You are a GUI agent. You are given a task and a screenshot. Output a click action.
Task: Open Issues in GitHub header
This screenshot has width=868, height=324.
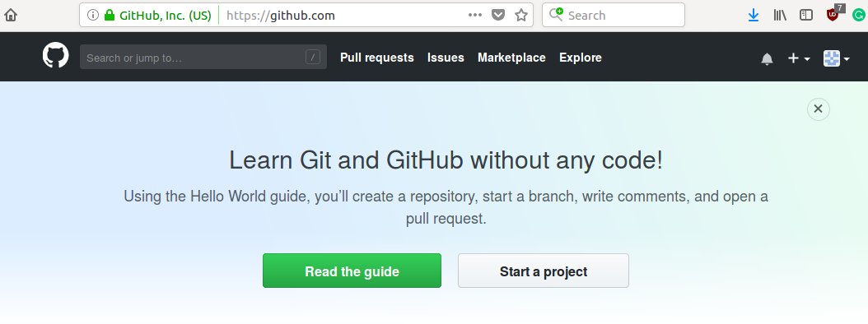pos(446,58)
